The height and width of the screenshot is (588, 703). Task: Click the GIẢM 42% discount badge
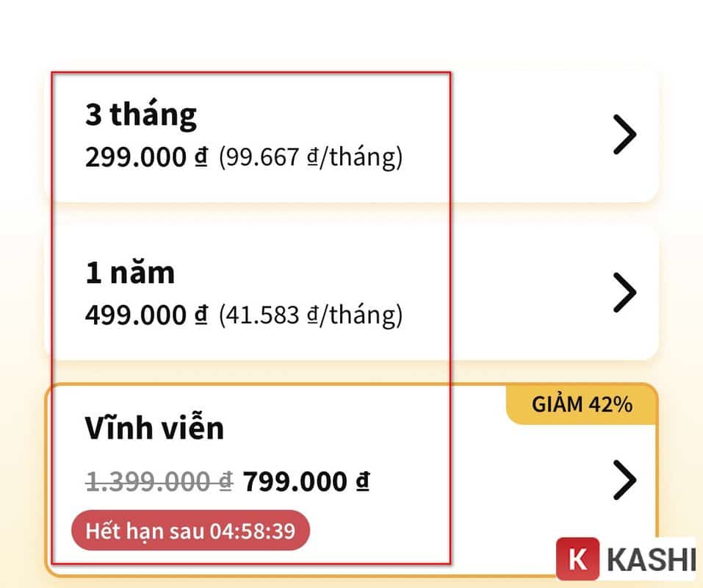click(x=580, y=404)
